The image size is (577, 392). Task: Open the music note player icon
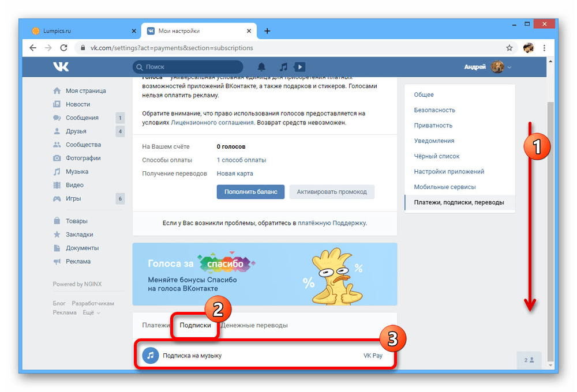click(x=283, y=67)
